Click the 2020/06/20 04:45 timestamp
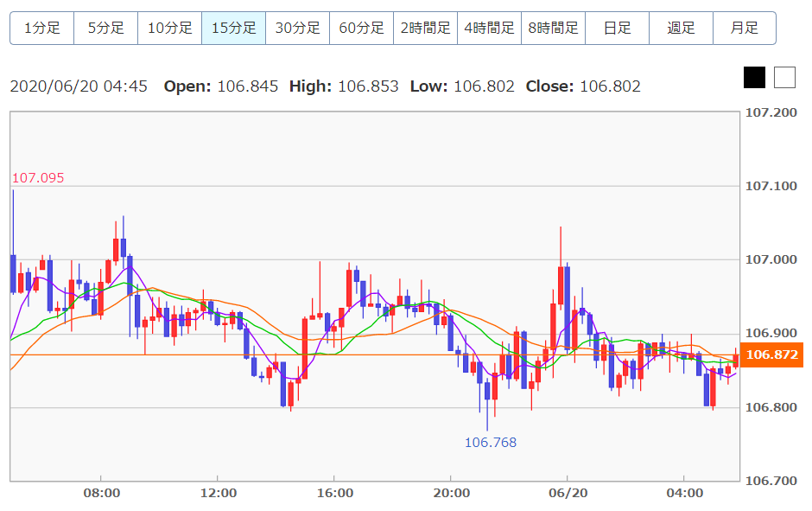This screenshot has width=812, height=511. click(79, 86)
